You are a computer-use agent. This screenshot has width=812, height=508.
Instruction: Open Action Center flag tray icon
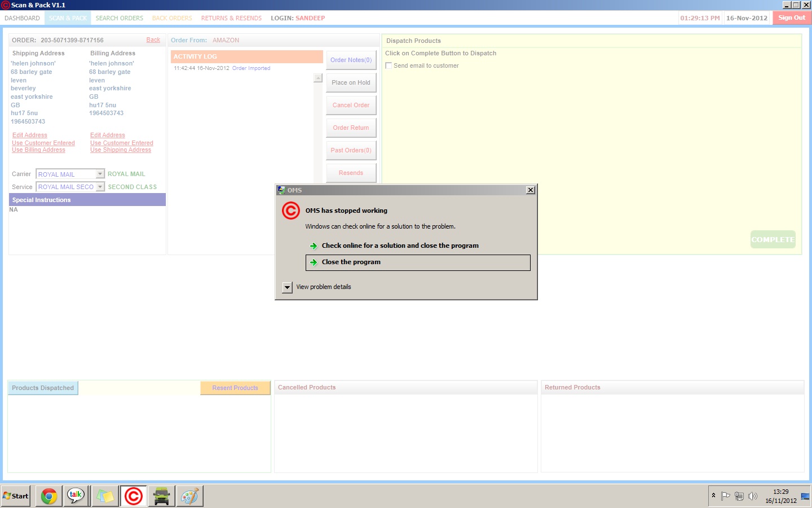(x=726, y=496)
